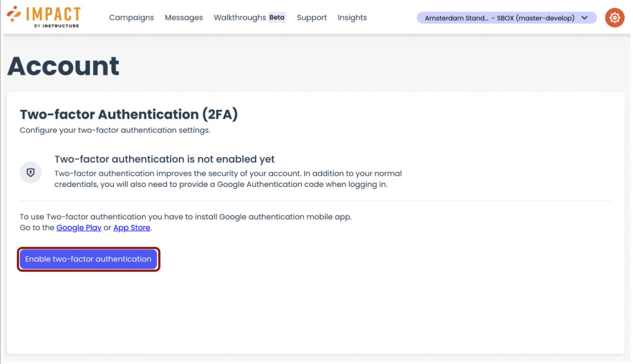Click the Beta badge next to Walkthroughs

(277, 17)
